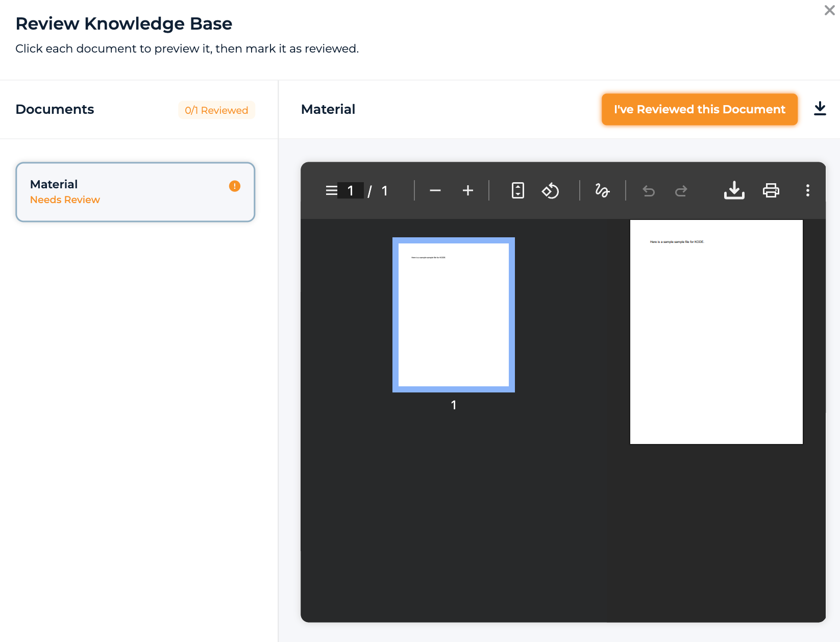Select page 1 thumbnail in sidebar
This screenshot has width=840, height=642.
click(x=454, y=315)
